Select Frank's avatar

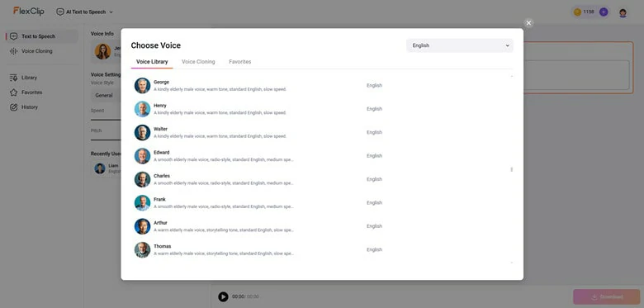click(x=143, y=202)
